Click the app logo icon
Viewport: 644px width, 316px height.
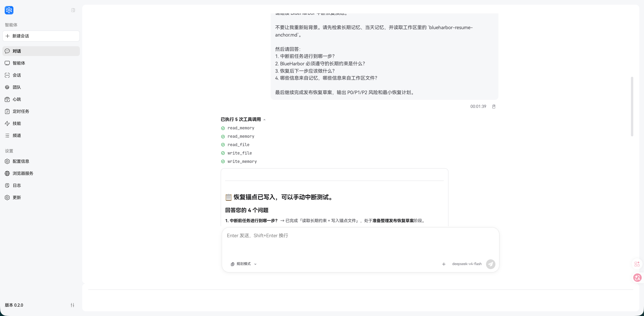[x=9, y=10]
